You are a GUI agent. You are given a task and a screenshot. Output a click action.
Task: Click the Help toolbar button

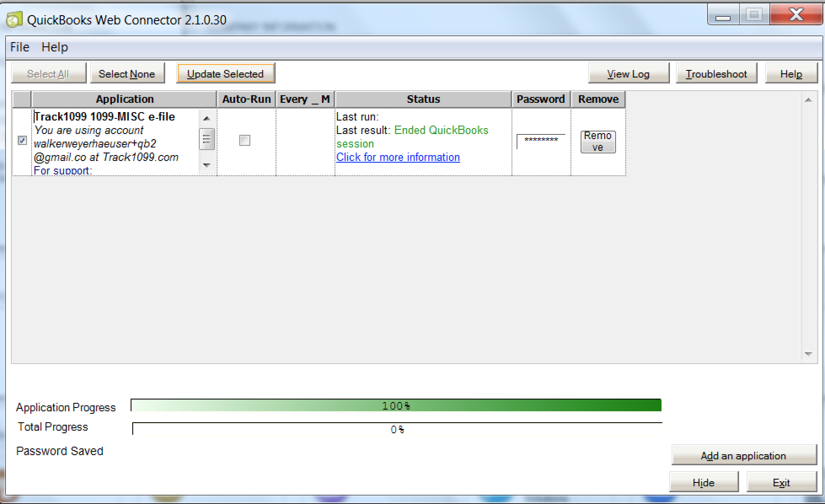791,74
